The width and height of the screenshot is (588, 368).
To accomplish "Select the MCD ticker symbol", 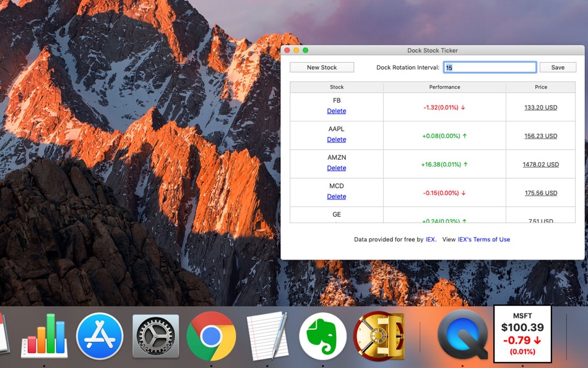I will [336, 186].
